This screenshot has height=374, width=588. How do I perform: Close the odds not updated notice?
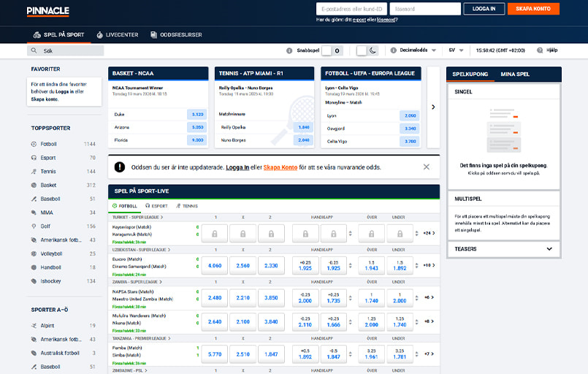[427, 167]
